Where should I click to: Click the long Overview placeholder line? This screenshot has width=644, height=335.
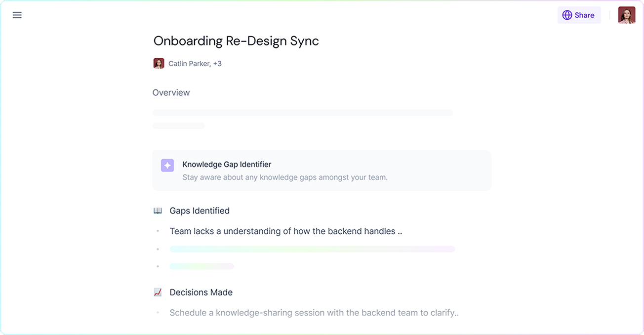(x=302, y=113)
